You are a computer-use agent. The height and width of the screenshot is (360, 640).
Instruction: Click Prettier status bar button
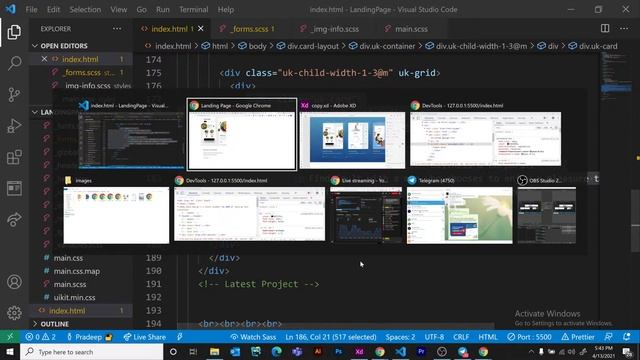click(x=578, y=337)
